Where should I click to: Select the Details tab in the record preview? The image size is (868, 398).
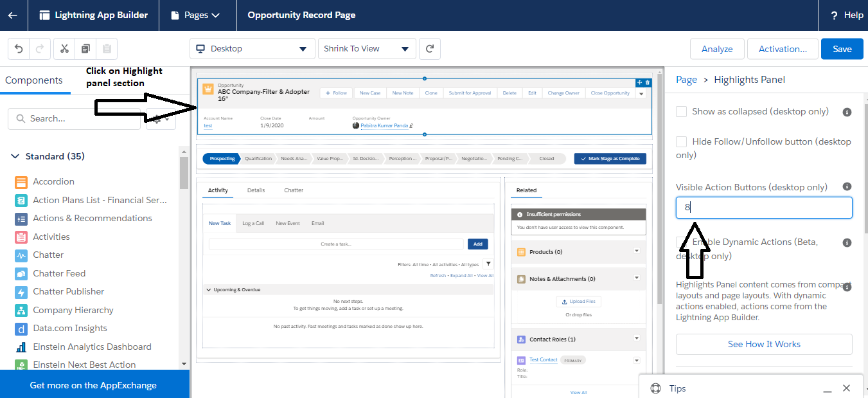256,190
